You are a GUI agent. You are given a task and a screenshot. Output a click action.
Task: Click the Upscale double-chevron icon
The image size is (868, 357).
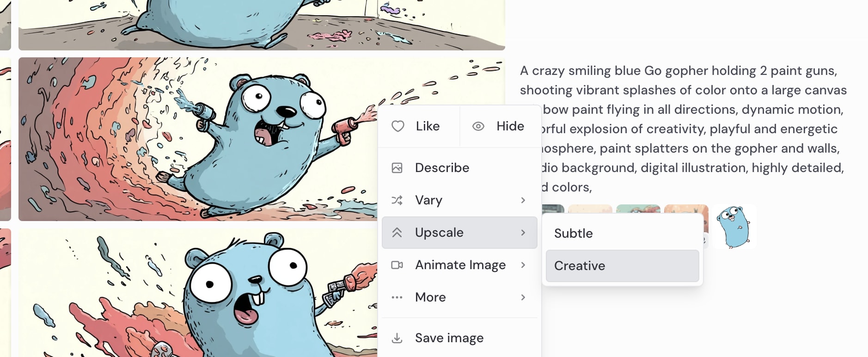tap(397, 233)
